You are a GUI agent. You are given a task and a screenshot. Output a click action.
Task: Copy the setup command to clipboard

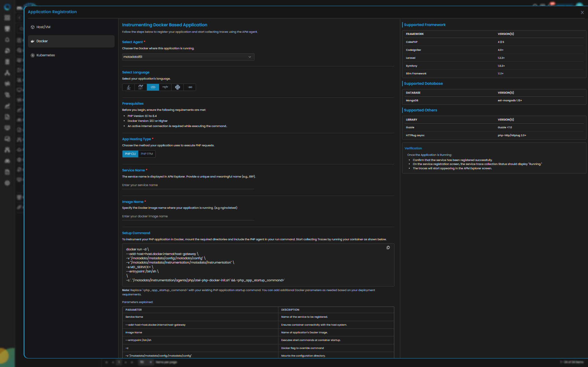(x=388, y=248)
